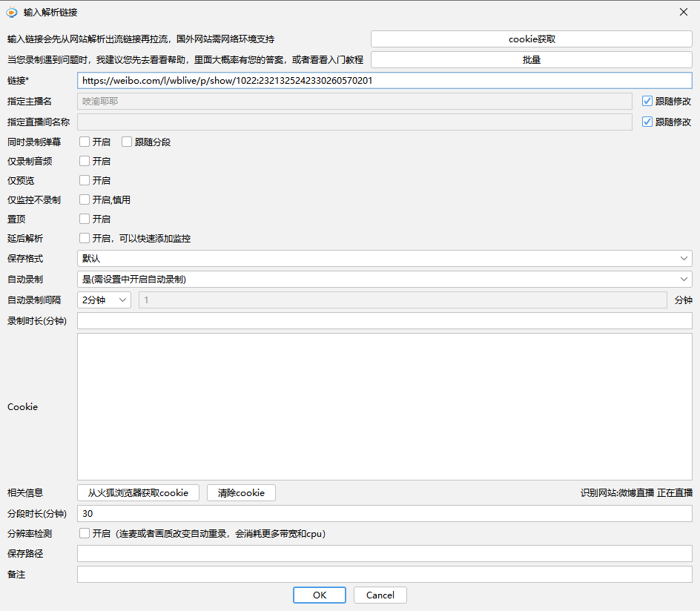The width and height of the screenshot is (700, 611).
Task: Open the 自动录制 dropdown
Action: pos(384,279)
